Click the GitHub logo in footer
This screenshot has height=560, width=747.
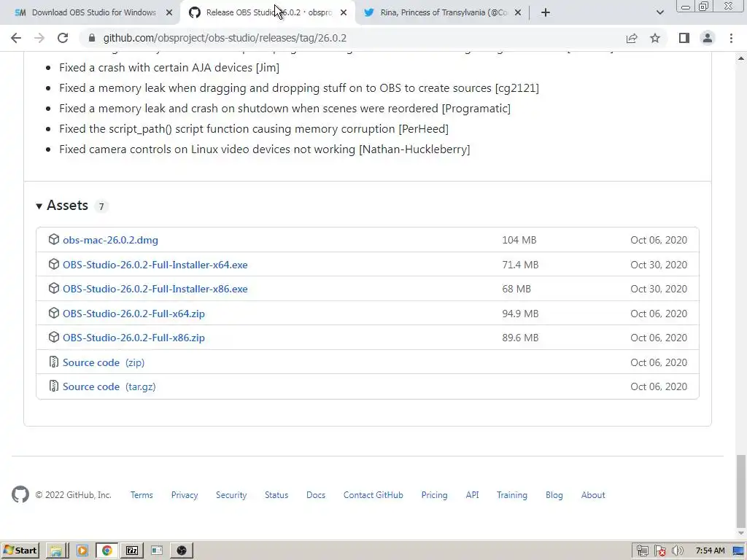[20, 495]
